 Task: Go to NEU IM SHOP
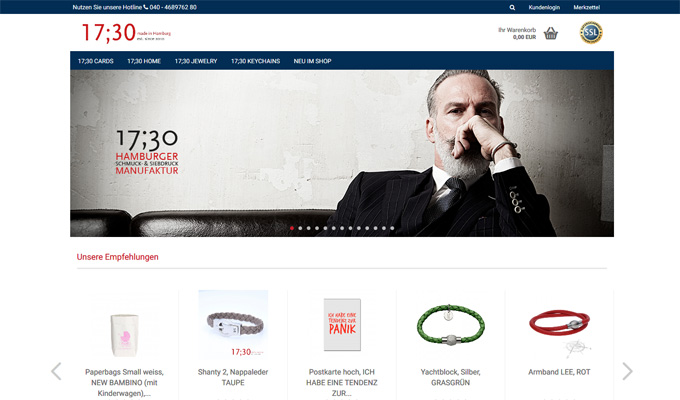[x=312, y=61]
